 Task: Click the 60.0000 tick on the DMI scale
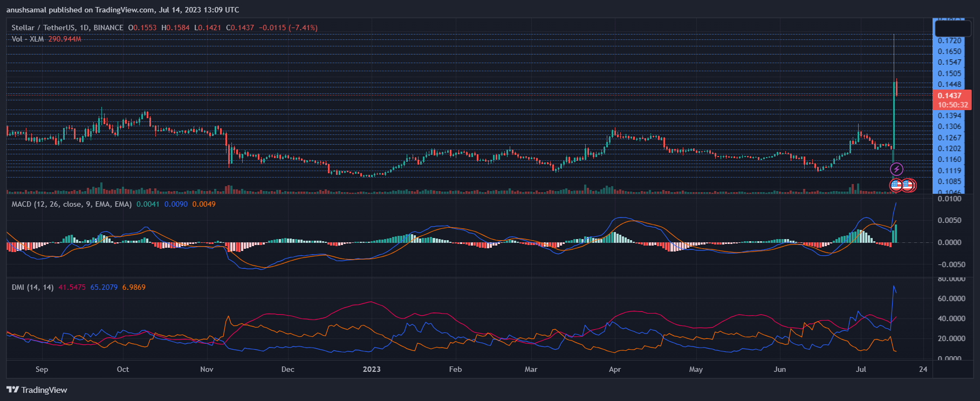[951, 298]
